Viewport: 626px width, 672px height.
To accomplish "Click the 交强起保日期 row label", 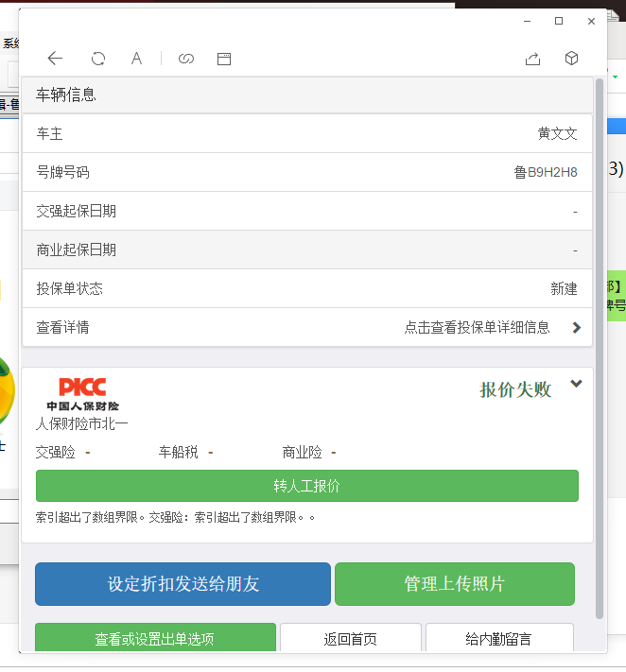I will pyautogui.click(x=77, y=211).
